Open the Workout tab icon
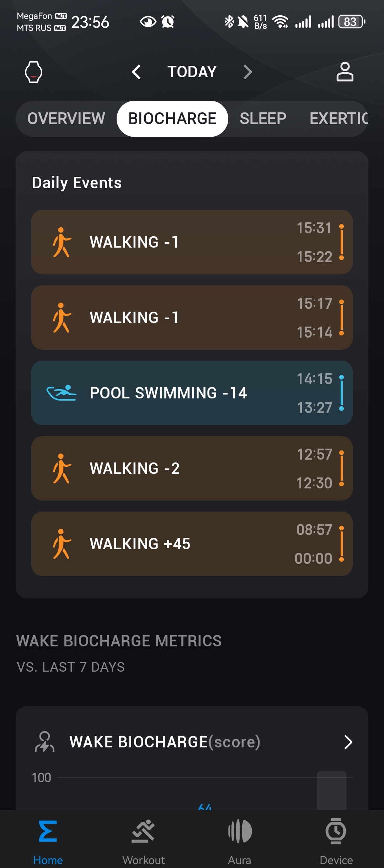The width and height of the screenshot is (384, 868). click(144, 832)
